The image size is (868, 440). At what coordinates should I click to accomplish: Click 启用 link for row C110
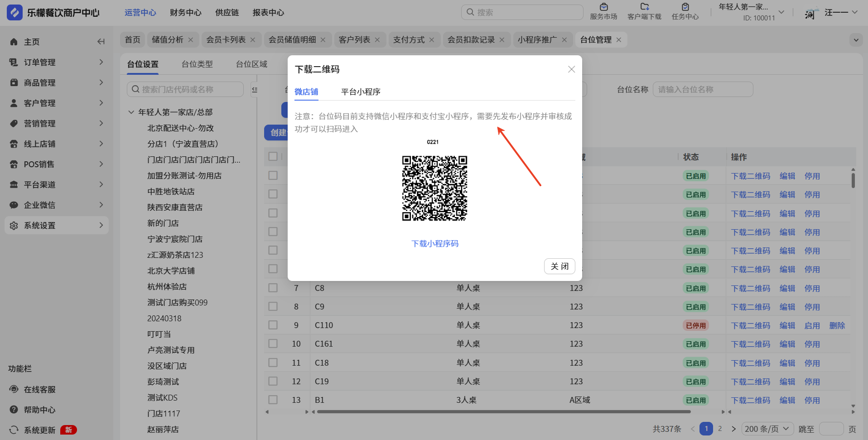tap(812, 325)
